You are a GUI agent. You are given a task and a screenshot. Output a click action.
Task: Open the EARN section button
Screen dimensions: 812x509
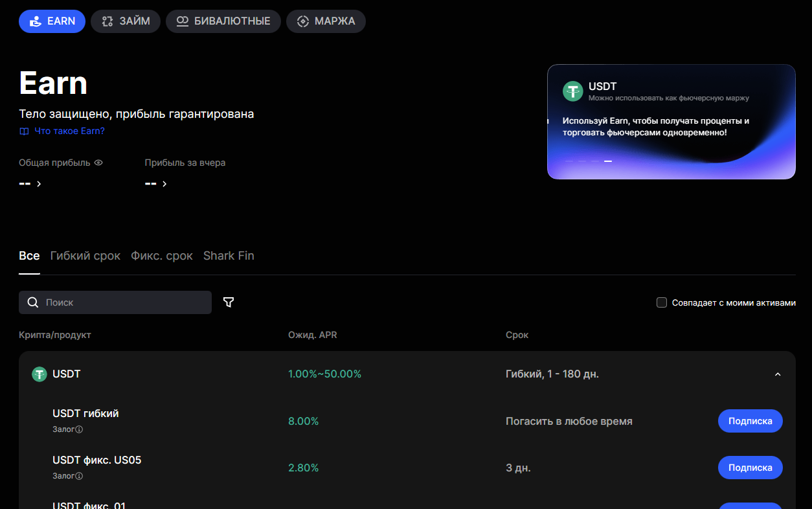click(x=52, y=21)
